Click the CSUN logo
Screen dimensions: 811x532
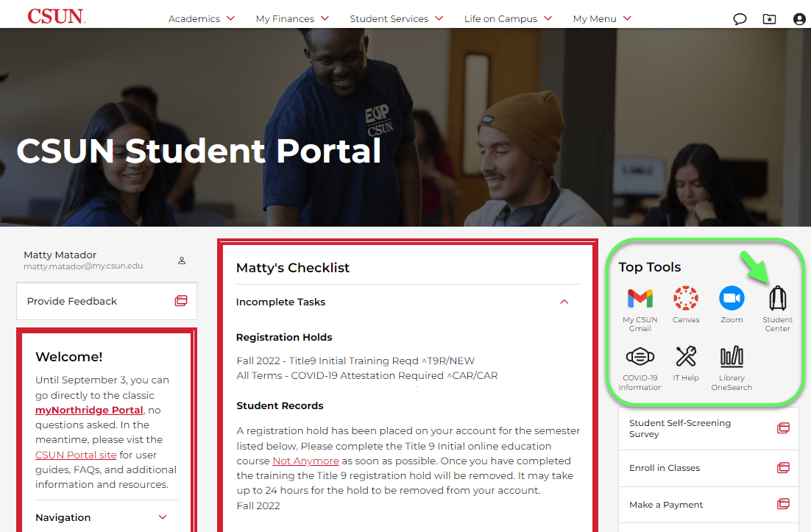57,16
